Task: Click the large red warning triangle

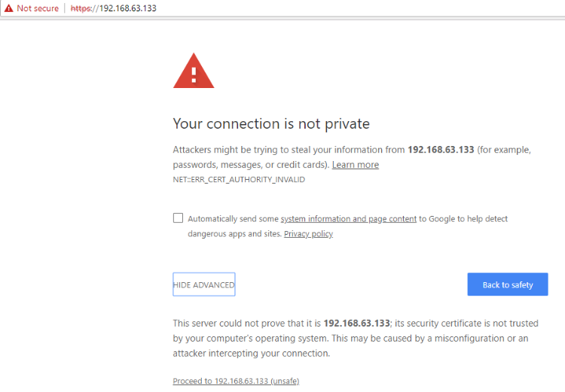Action: pyautogui.click(x=194, y=71)
